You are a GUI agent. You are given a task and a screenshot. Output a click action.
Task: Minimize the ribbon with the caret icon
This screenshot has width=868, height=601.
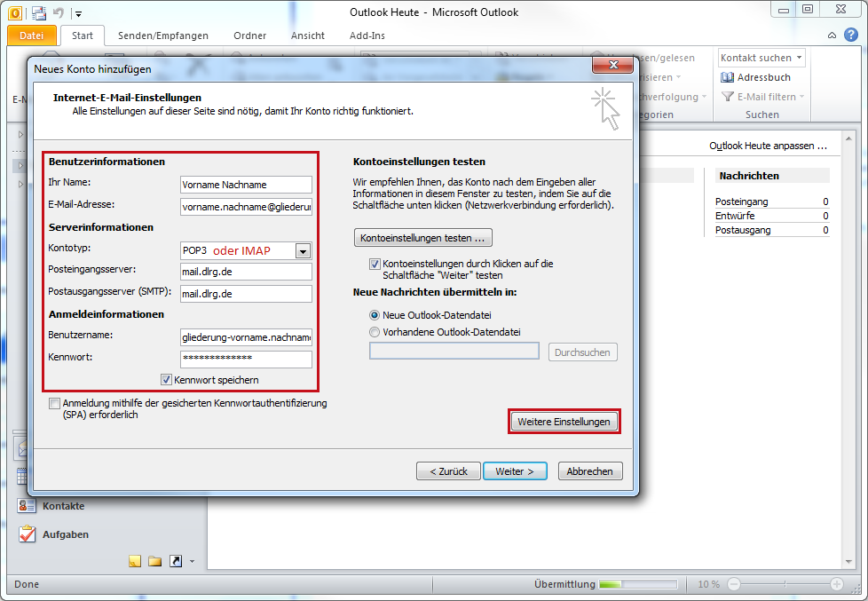click(832, 36)
